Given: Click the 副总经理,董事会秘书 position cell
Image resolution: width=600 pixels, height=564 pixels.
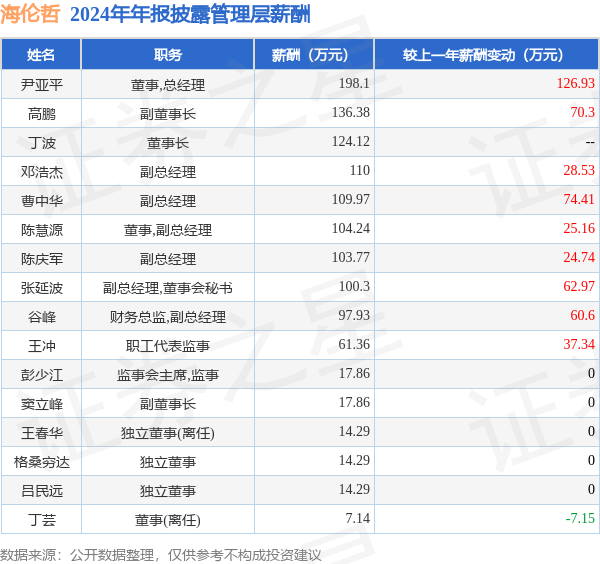Looking at the screenshot, I should [168, 288].
